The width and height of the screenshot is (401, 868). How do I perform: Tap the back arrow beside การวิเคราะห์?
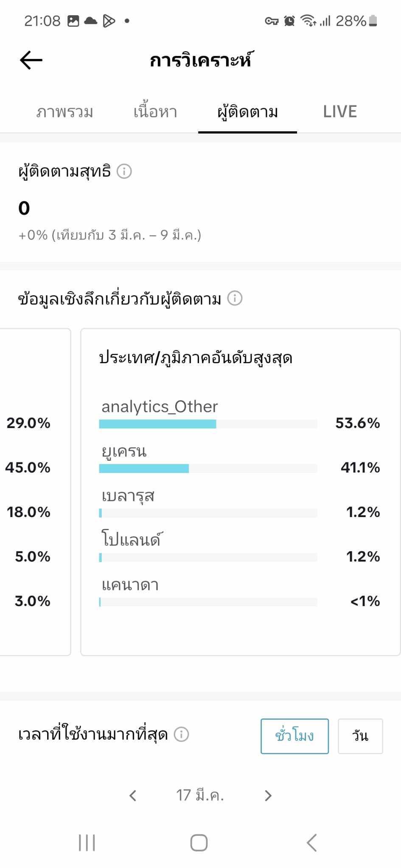click(x=31, y=60)
